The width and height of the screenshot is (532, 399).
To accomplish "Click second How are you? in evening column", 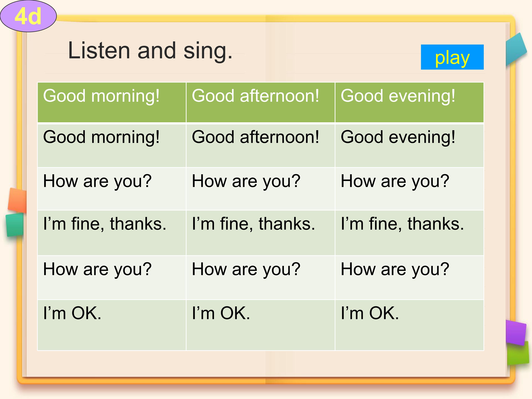I will click(x=395, y=270).
